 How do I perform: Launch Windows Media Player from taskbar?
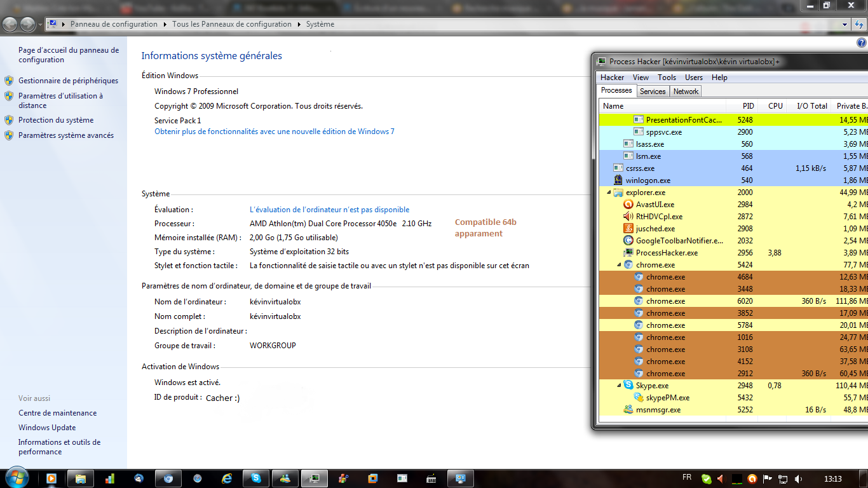coord(51,478)
